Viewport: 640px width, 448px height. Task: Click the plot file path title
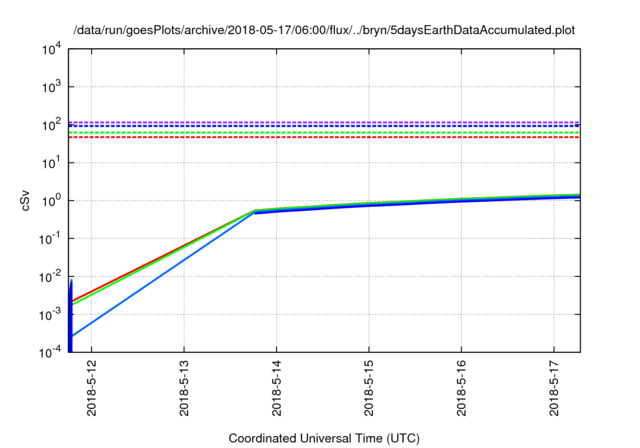tap(324, 30)
